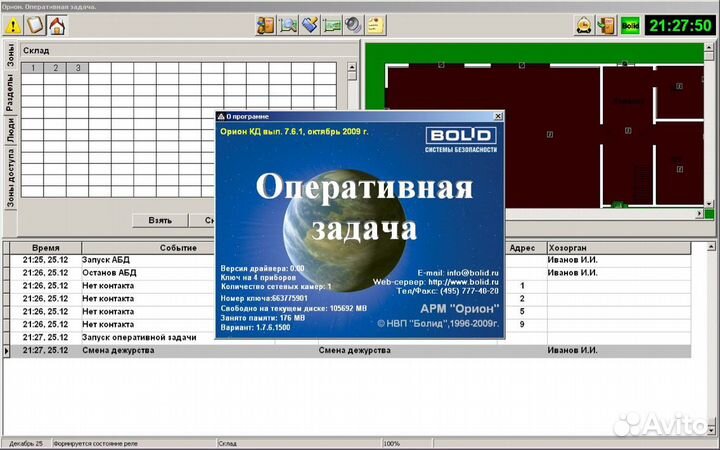Click the Склад heading above the zones grid
This screenshot has height=450, width=720.
click(36, 51)
